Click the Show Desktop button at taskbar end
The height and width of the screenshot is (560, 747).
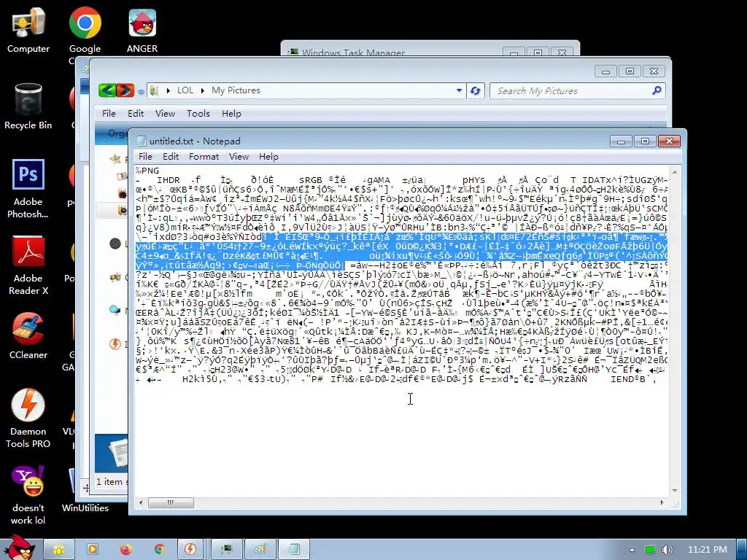click(742, 550)
